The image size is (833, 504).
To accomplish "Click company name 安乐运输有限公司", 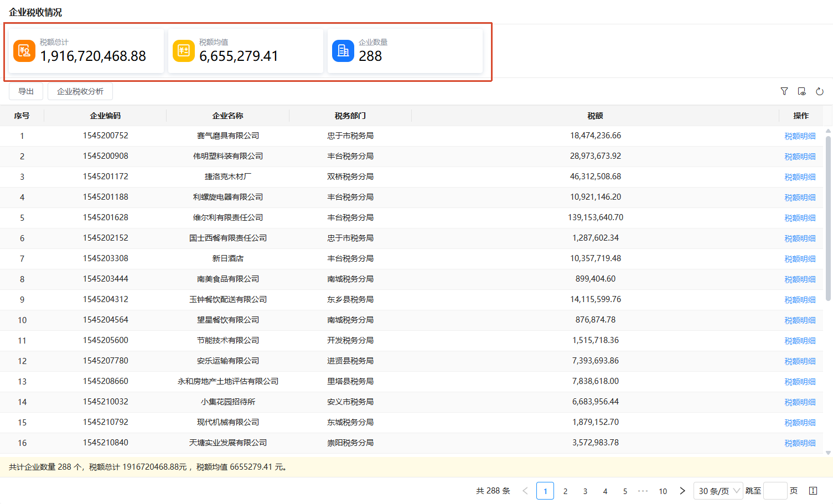I will (x=228, y=361).
